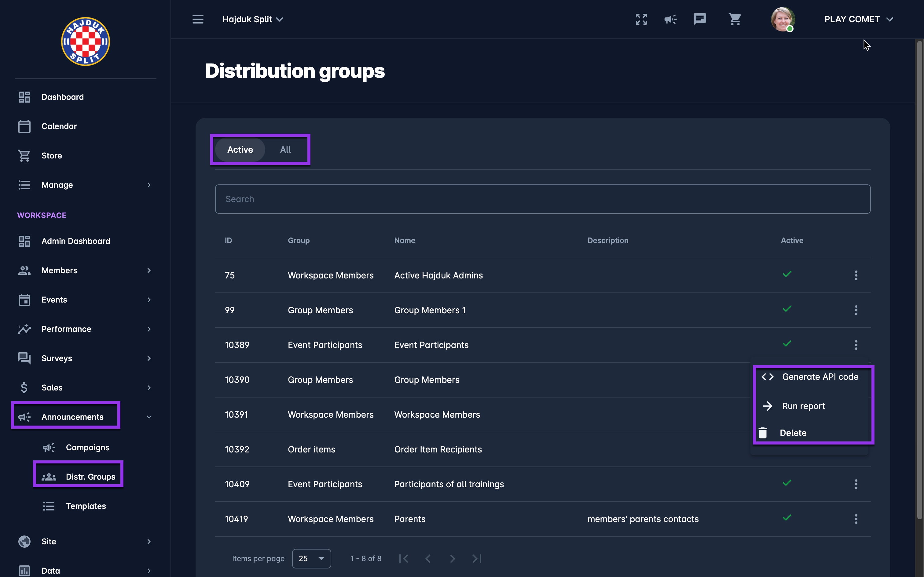Open Campaigns in sidebar
Image resolution: width=924 pixels, height=577 pixels.
tap(87, 447)
